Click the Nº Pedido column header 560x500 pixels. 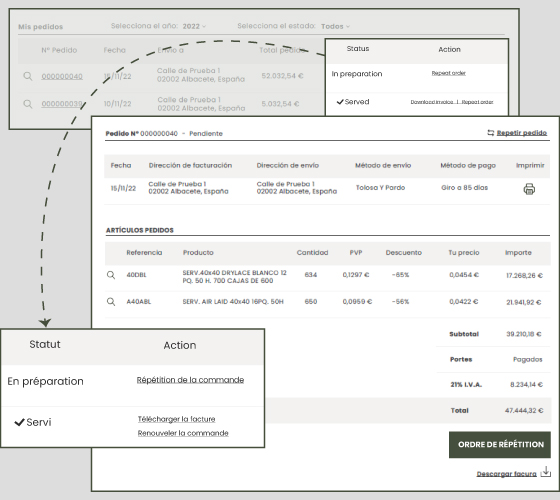[x=59, y=50]
